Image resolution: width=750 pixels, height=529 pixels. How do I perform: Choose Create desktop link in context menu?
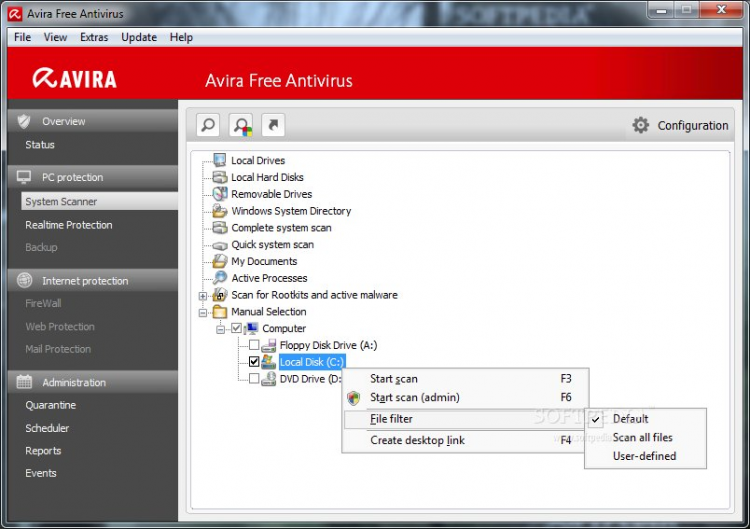464,441
